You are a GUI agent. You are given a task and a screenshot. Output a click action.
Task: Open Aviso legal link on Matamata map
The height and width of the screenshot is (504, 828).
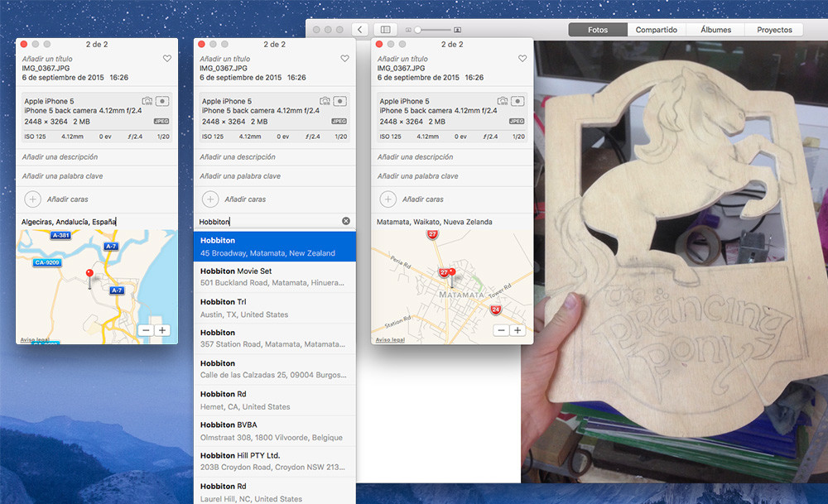tap(390, 340)
